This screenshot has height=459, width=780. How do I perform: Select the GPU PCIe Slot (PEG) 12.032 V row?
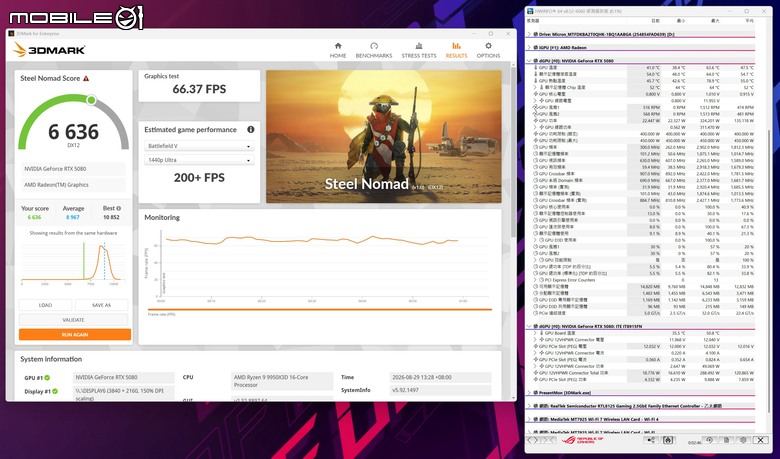point(643,346)
